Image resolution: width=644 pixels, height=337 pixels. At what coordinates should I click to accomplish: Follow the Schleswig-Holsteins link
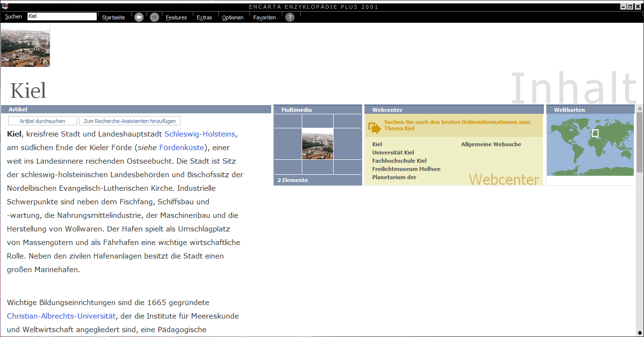pyautogui.click(x=200, y=134)
